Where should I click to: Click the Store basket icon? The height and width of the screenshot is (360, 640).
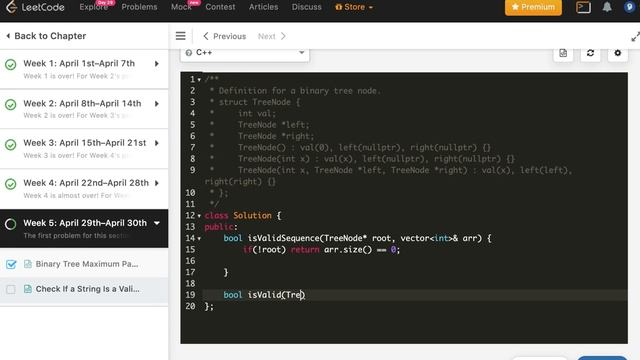click(x=338, y=7)
